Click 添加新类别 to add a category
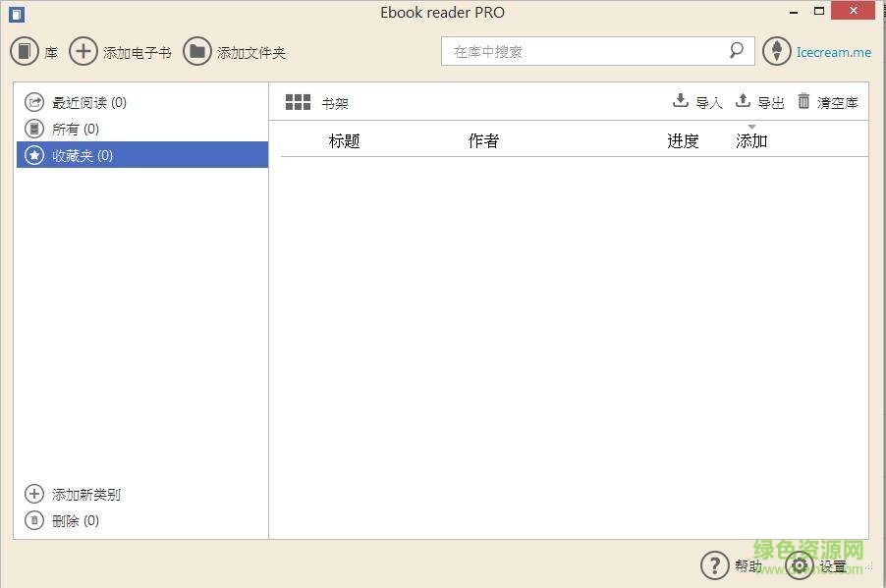 click(82, 494)
